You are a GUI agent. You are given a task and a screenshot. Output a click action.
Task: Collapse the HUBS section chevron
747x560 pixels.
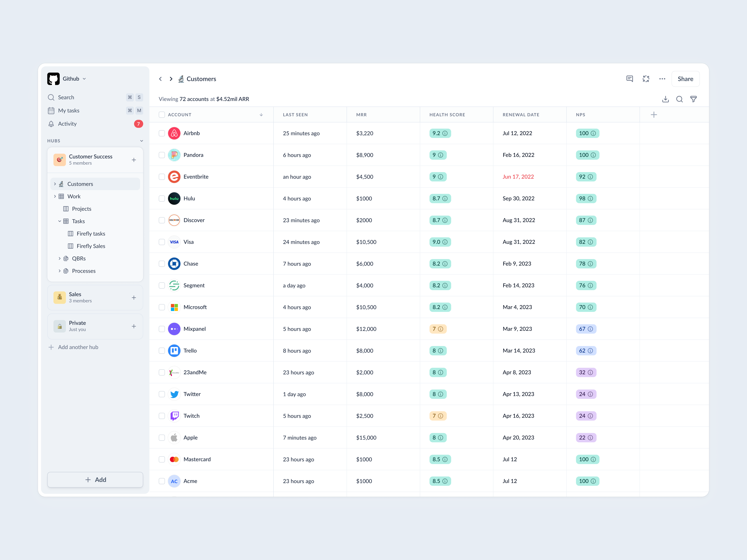click(142, 141)
